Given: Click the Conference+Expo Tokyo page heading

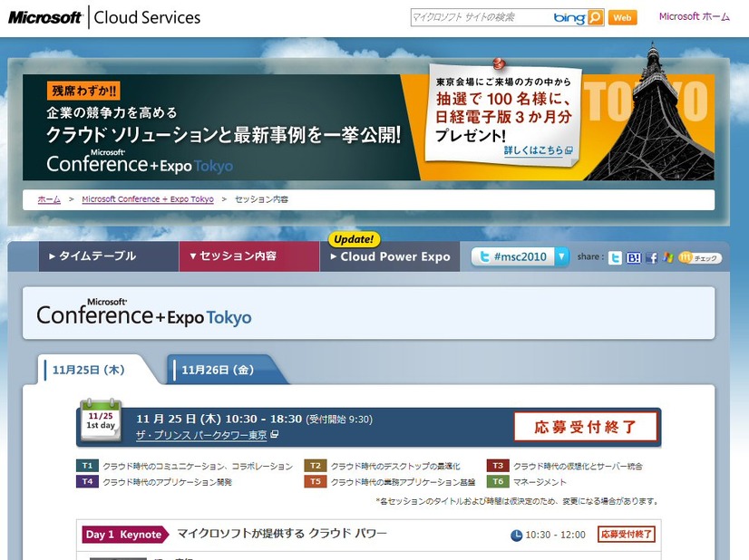Looking at the screenshot, I should [144, 314].
